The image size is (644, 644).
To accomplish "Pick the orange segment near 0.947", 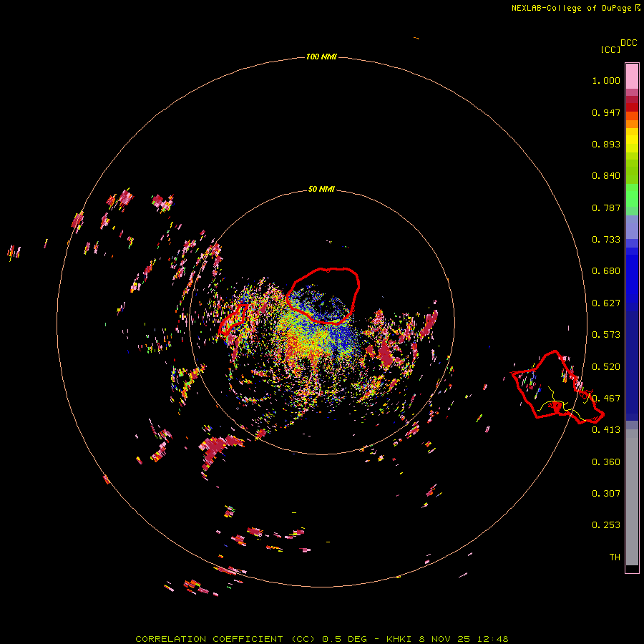I will [632, 120].
